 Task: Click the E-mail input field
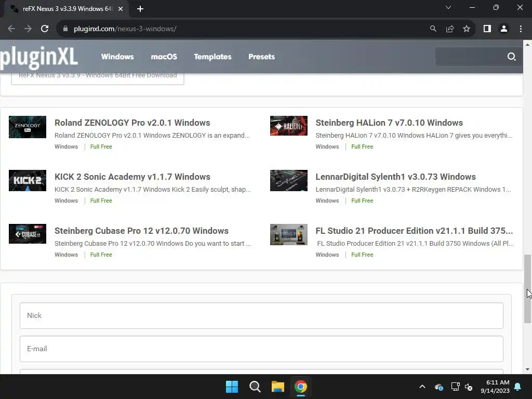(x=261, y=349)
